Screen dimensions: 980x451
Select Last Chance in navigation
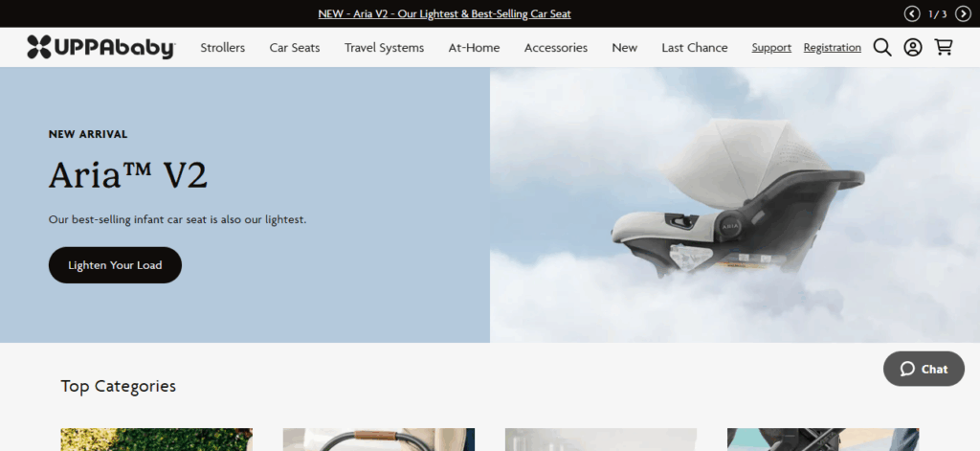[x=694, y=48]
